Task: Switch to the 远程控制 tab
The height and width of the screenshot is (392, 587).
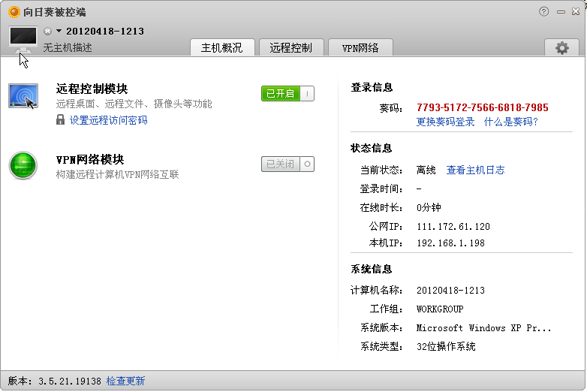Action: click(x=290, y=47)
